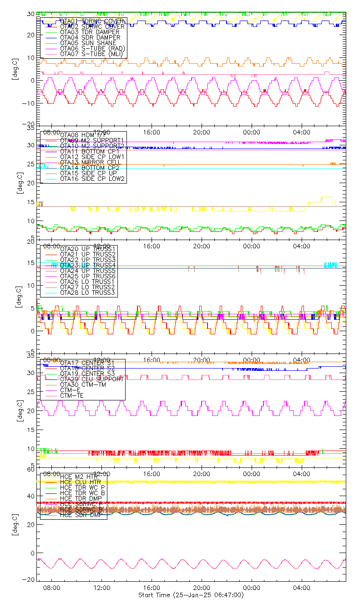Select the -5 y-axis tick label

point(30,351)
